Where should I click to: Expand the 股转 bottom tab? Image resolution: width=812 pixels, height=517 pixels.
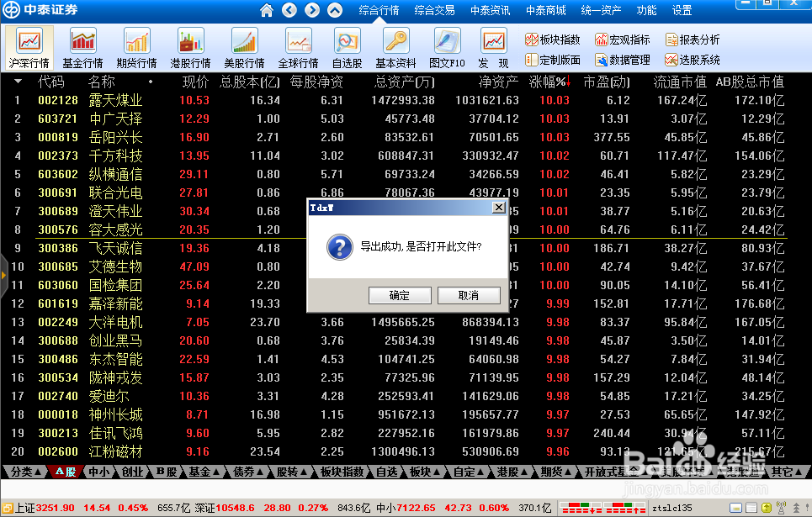click(x=292, y=472)
